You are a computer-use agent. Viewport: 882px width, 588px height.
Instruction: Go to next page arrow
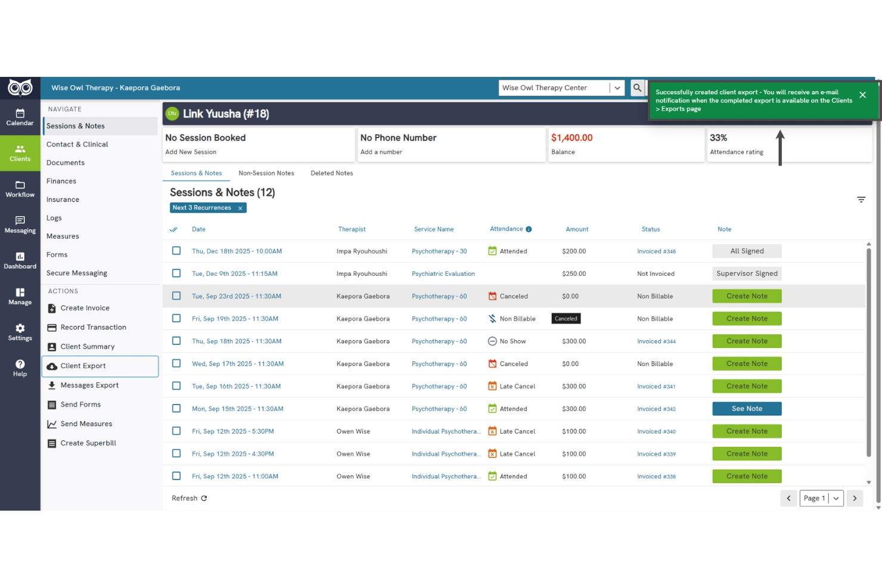pos(855,498)
